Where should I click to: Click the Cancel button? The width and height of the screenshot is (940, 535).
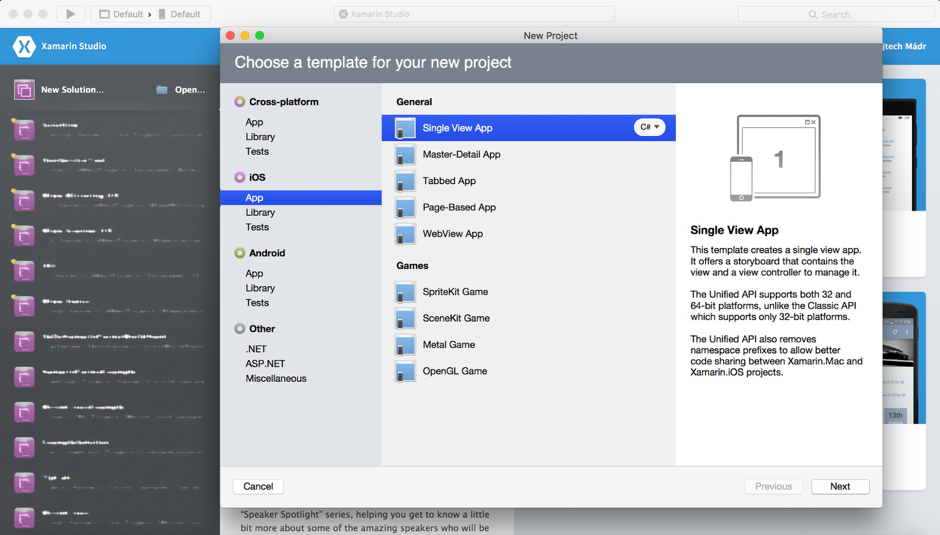tap(258, 486)
